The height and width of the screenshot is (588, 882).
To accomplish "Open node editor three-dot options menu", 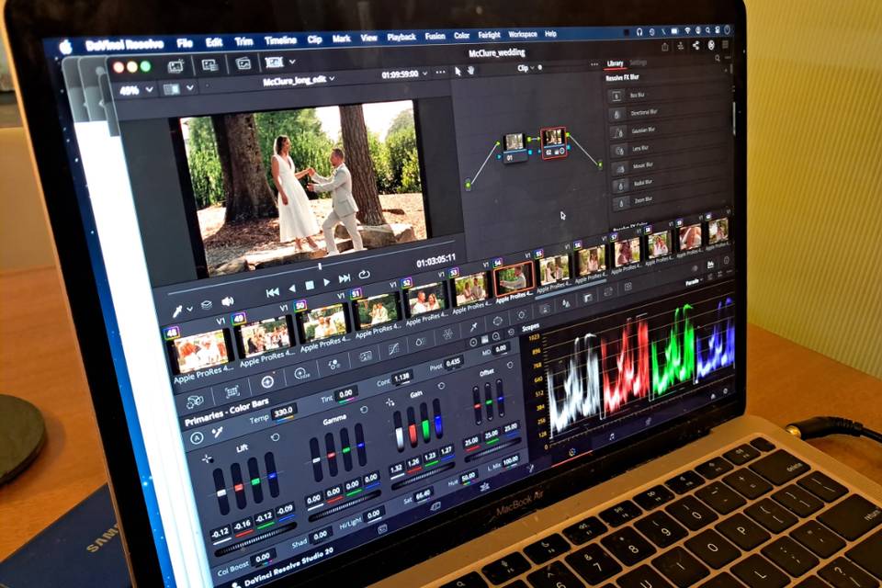I will coord(594,64).
